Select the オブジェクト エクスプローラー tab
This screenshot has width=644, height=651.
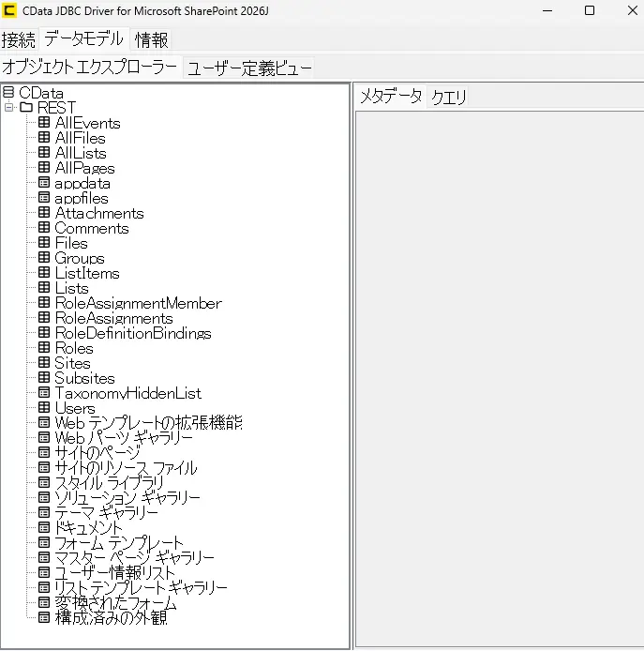90,67
